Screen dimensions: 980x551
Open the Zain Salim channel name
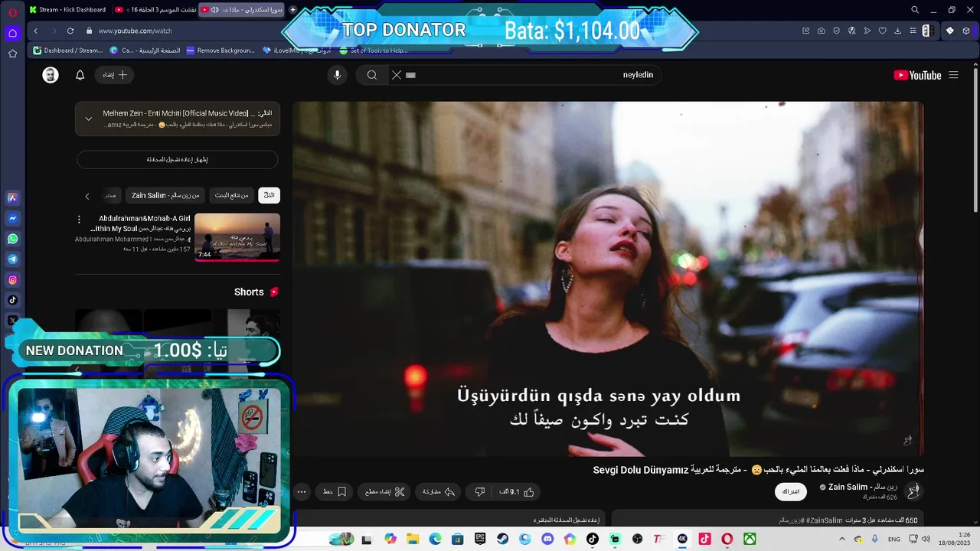863,487
